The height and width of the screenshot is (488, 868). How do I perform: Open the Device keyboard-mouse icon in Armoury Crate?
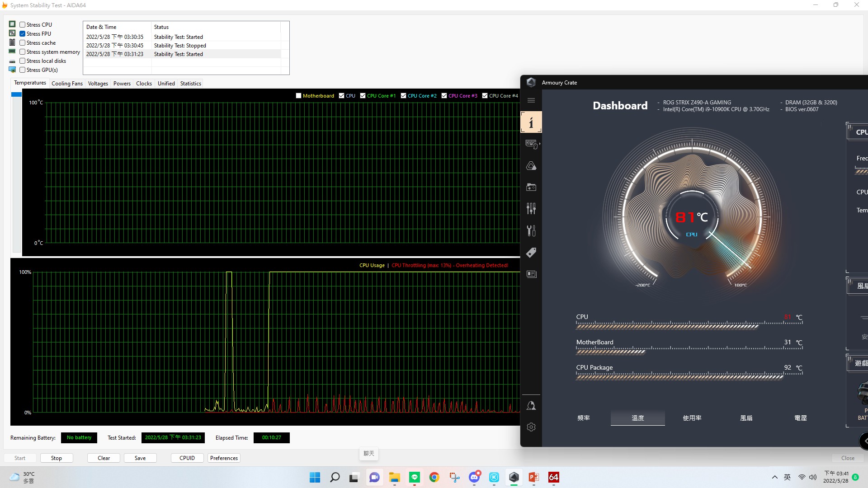(x=531, y=144)
